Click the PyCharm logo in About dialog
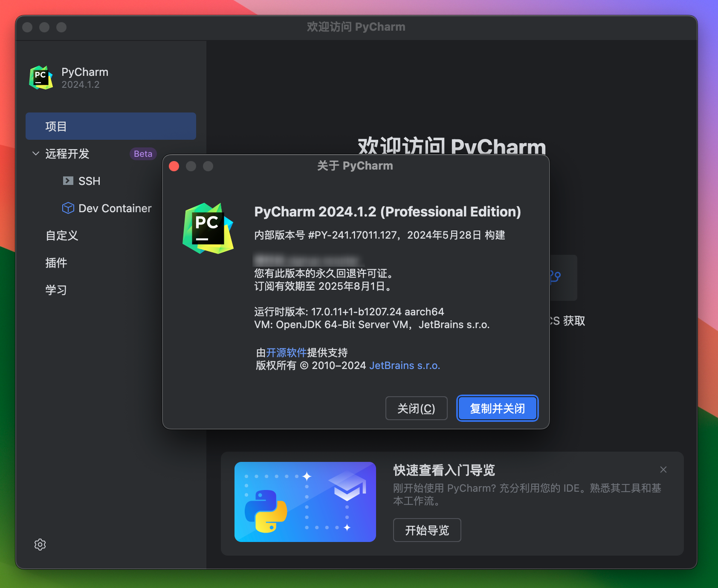718x588 pixels. click(208, 228)
